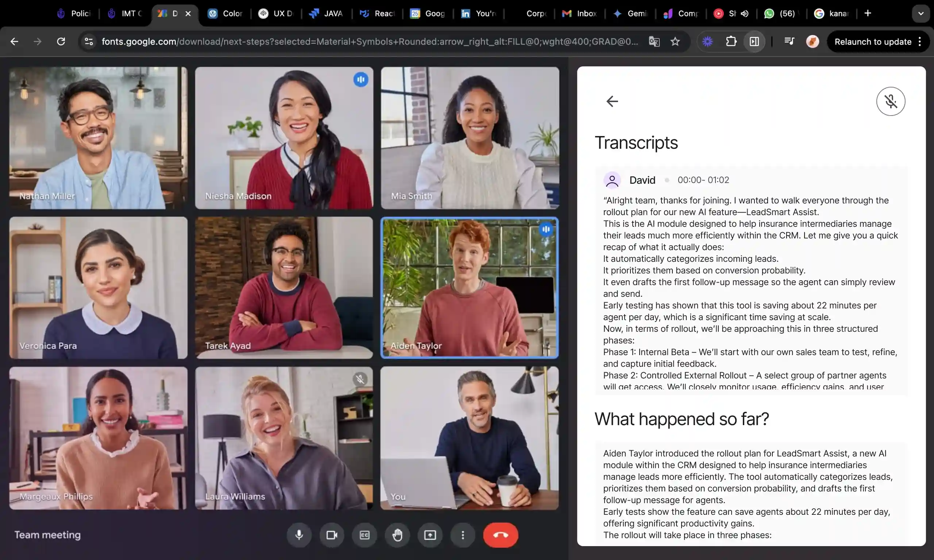
Task: Click Relaunch to update button
Action: coord(873,42)
